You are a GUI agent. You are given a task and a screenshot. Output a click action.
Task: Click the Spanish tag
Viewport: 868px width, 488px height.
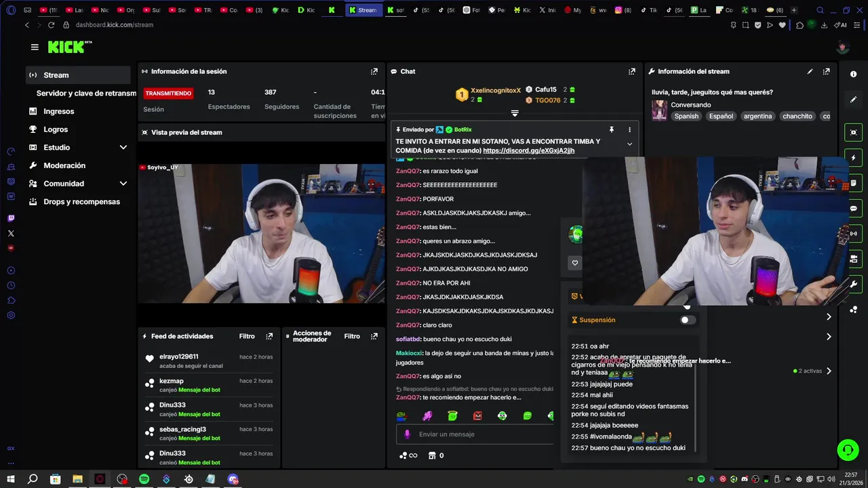coord(686,117)
